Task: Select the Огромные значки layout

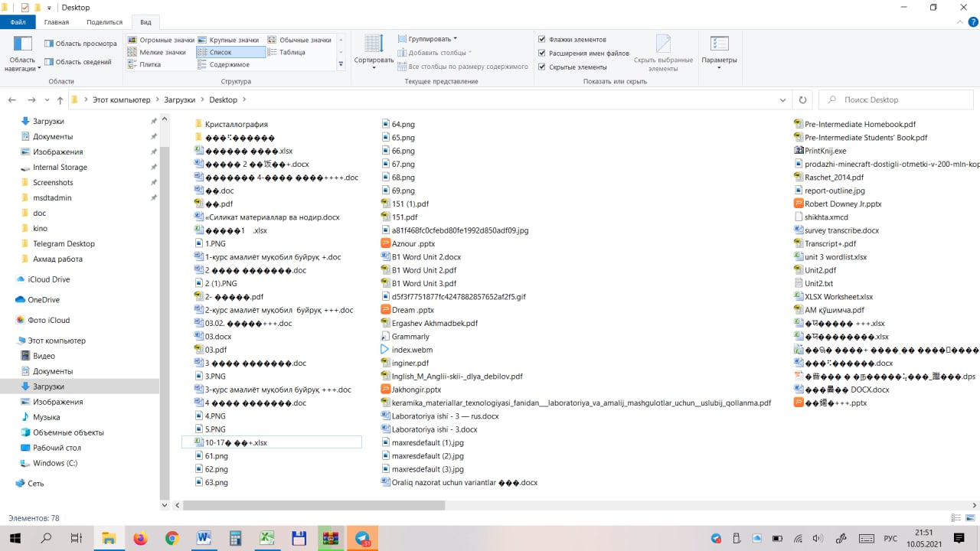Action: coord(162,40)
